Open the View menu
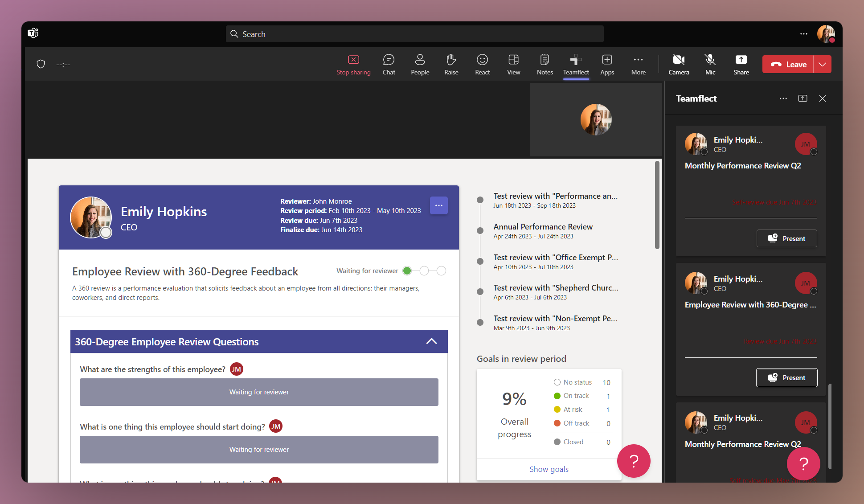Viewport: 864px width, 504px height. coord(513,64)
